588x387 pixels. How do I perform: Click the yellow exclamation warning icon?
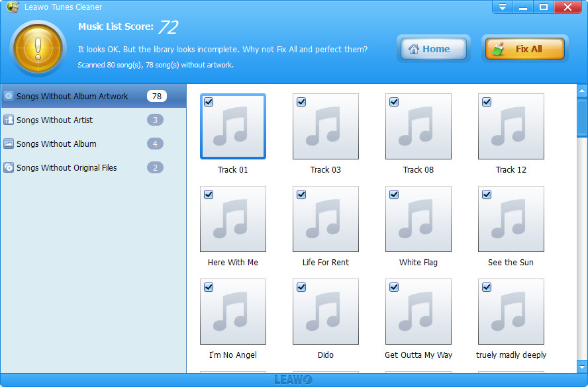tap(38, 48)
